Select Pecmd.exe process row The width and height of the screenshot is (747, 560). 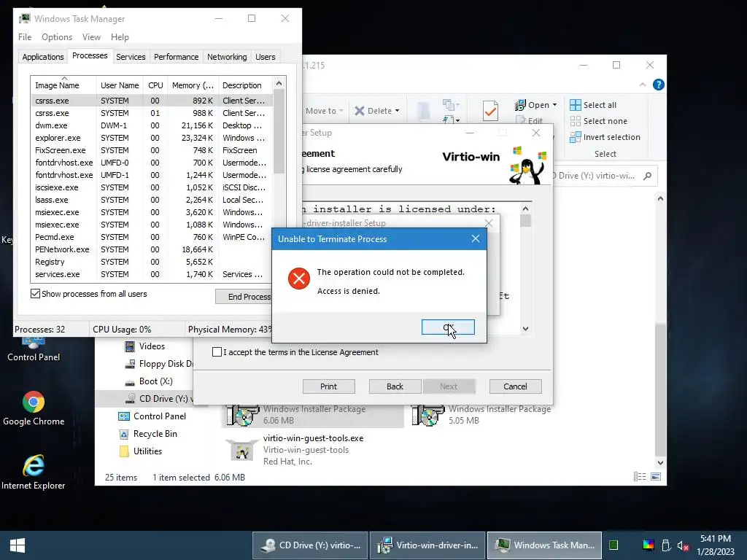pos(152,237)
